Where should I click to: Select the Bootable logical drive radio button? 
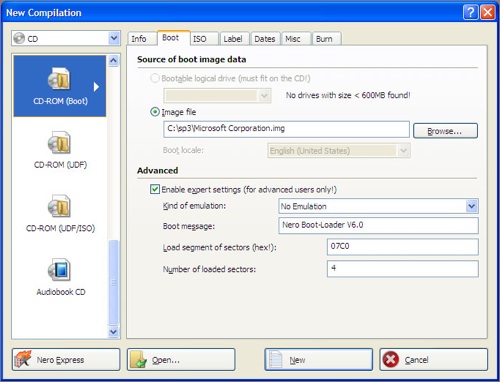tap(155, 78)
